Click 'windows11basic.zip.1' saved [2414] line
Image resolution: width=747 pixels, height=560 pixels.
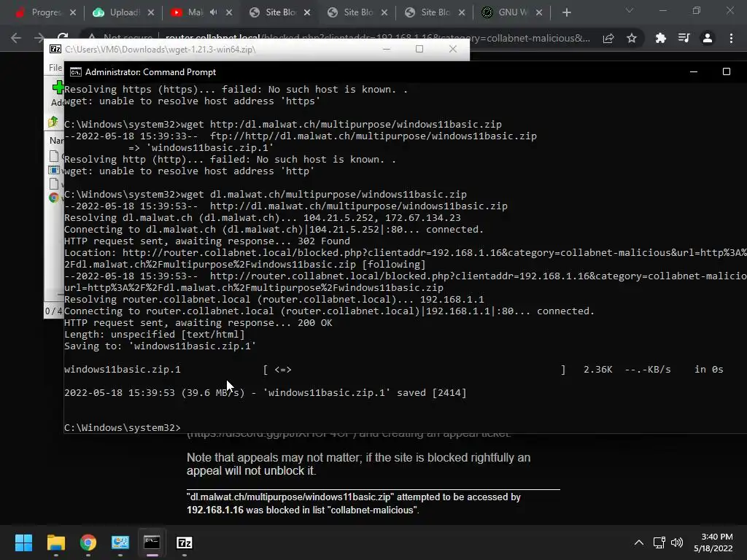click(x=266, y=393)
